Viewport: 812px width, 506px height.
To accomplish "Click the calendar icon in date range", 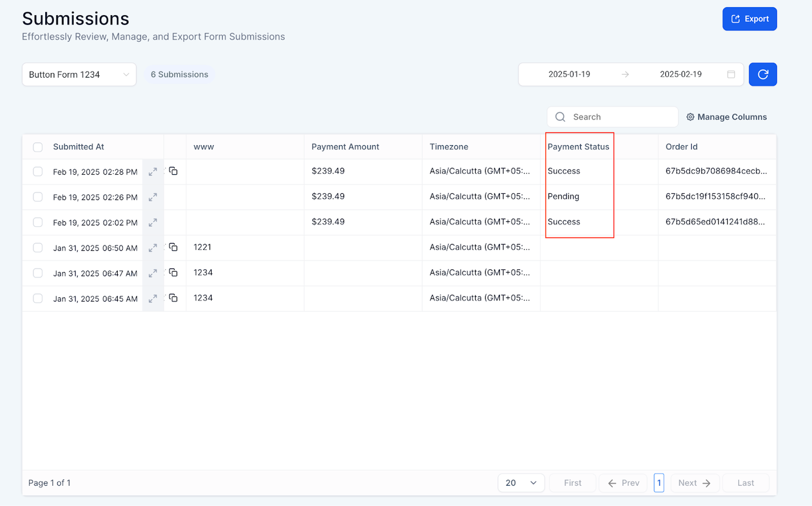I will click(731, 74).
